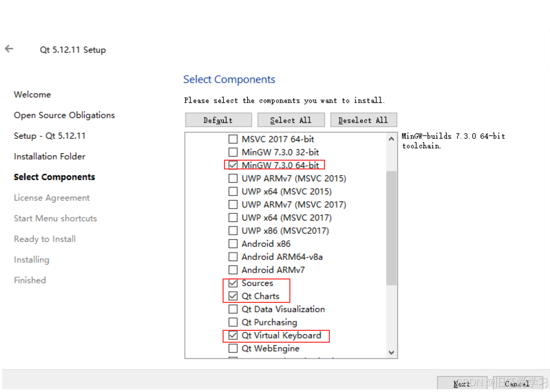
Task: Click the Select All button
Action: pos(291,120)
